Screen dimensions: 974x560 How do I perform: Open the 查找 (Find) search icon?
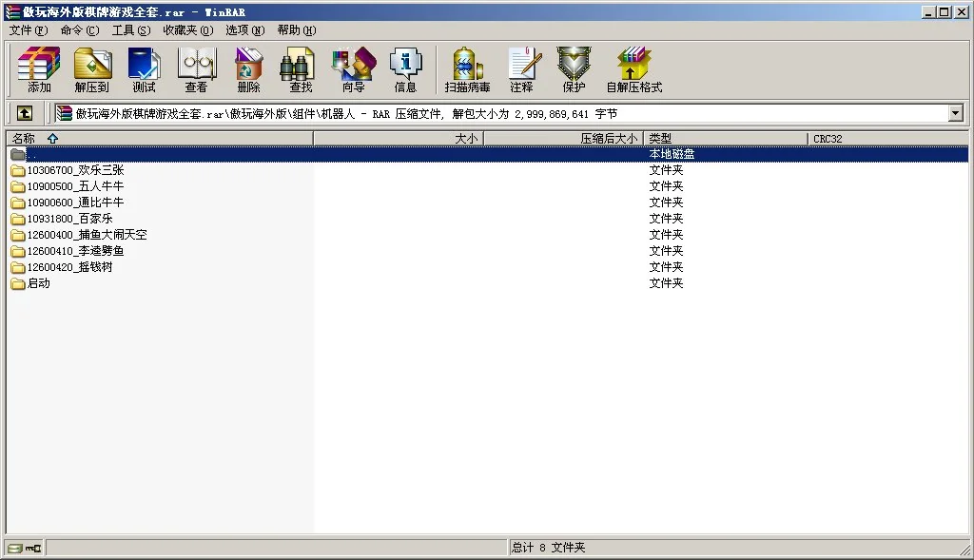pyautogui.click(x=298, y=69)
